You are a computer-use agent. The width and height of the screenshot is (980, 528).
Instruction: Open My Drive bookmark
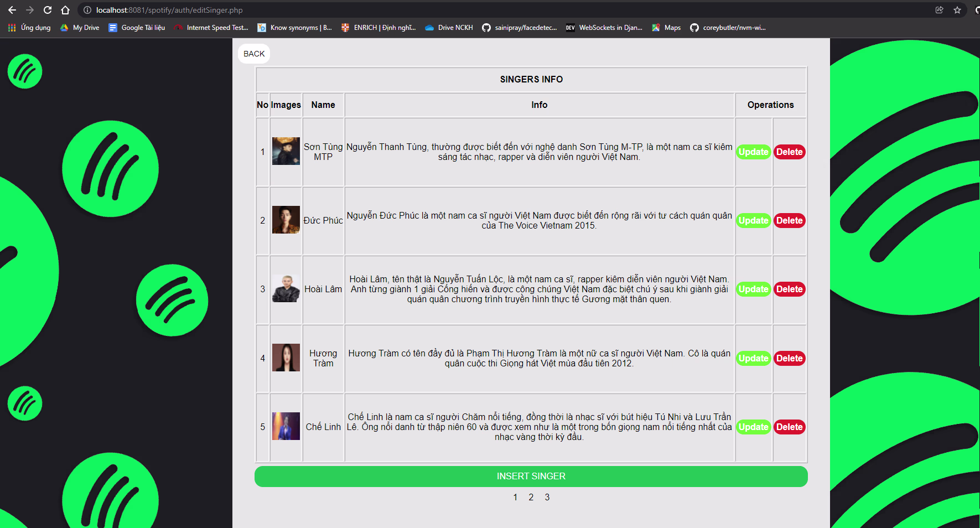pyautogui.click(x=80, y=28)
